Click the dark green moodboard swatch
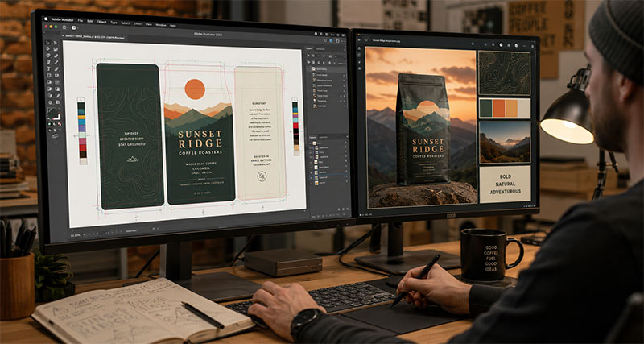Image resolution: width=644 pixels, height=344 pixels. [485, 109]
